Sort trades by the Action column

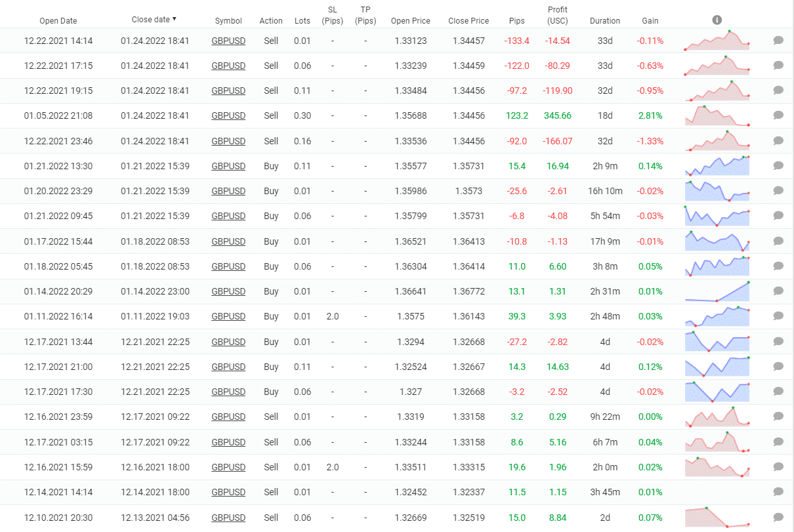[x=271, y=21]
